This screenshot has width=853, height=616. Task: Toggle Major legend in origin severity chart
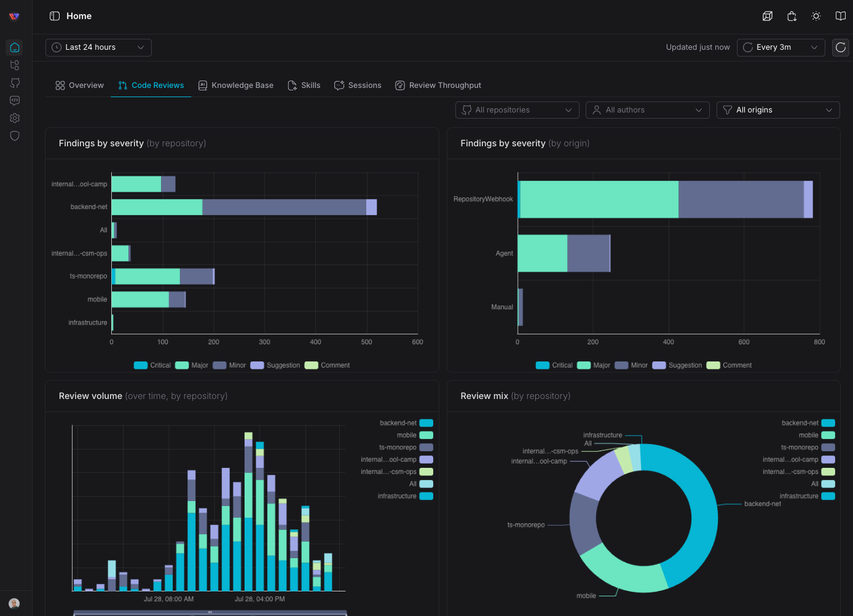pyautogui.click(x=594, y=365)
